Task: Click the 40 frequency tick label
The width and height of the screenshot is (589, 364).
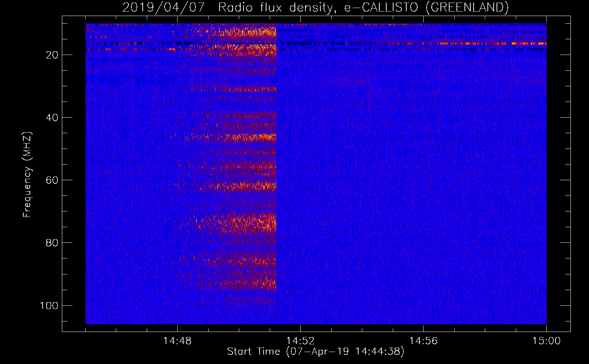Action: tap(52, 118)
